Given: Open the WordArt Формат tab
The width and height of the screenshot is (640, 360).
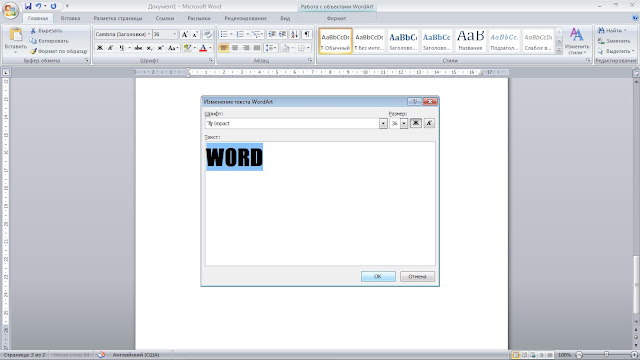Looking at the screenshot, I should 336,18.
